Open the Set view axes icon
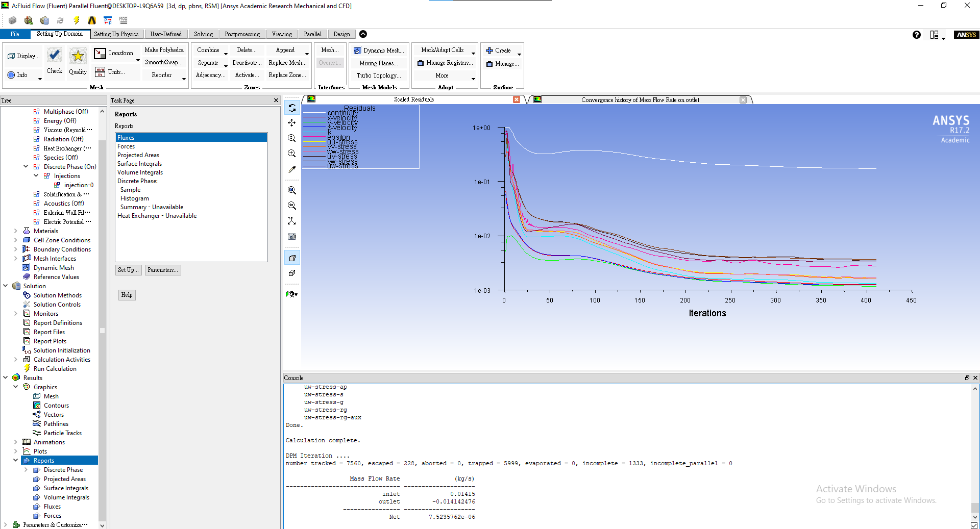This screenshot has height=529, width=980. pos(292,221)
